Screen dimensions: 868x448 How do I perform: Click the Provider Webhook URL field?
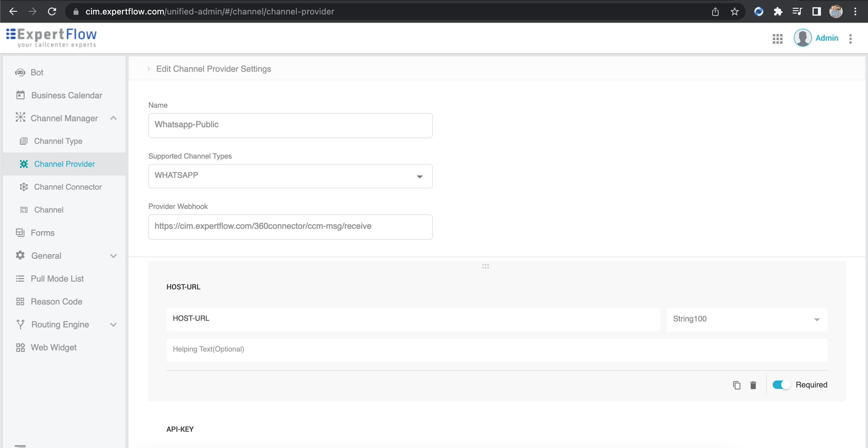pos(290,226)
